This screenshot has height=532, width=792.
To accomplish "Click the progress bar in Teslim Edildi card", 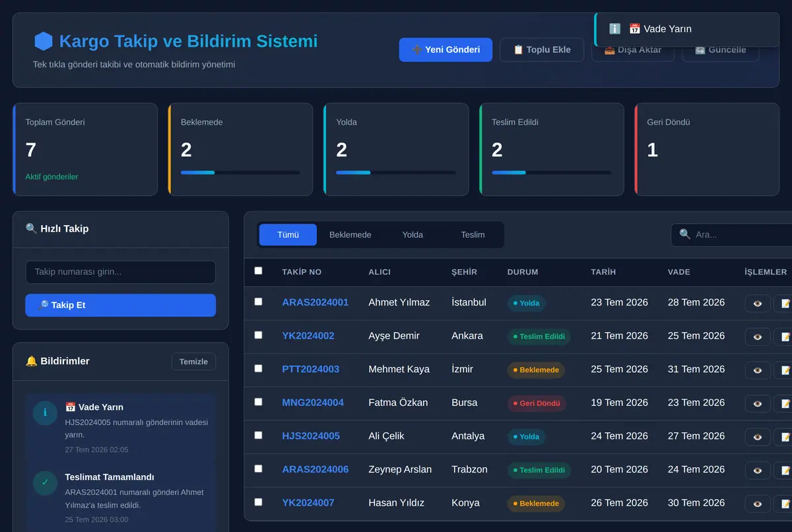I will tap(551, 173).
